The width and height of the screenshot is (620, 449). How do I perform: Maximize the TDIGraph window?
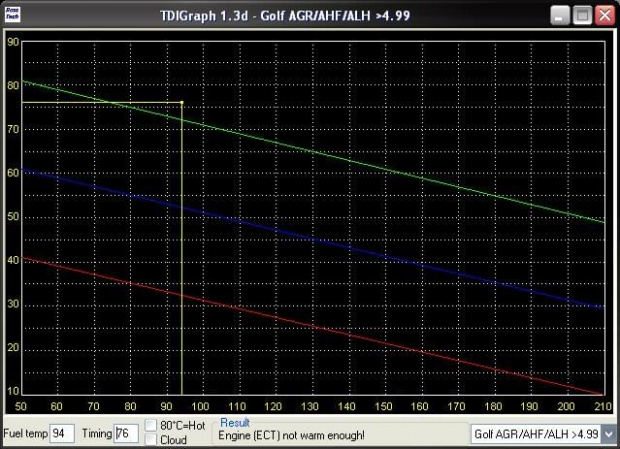click(x=582, y=16)
